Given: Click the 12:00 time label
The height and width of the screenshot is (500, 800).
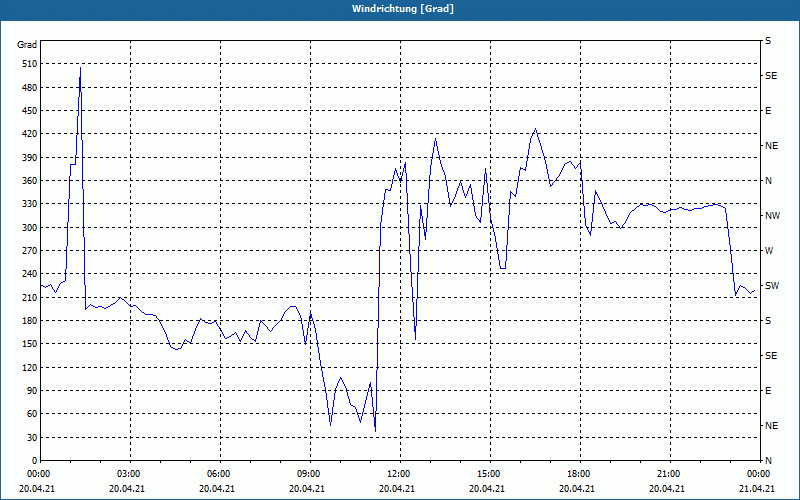Looking at the screenshot, I should click(x=397, y=474).
